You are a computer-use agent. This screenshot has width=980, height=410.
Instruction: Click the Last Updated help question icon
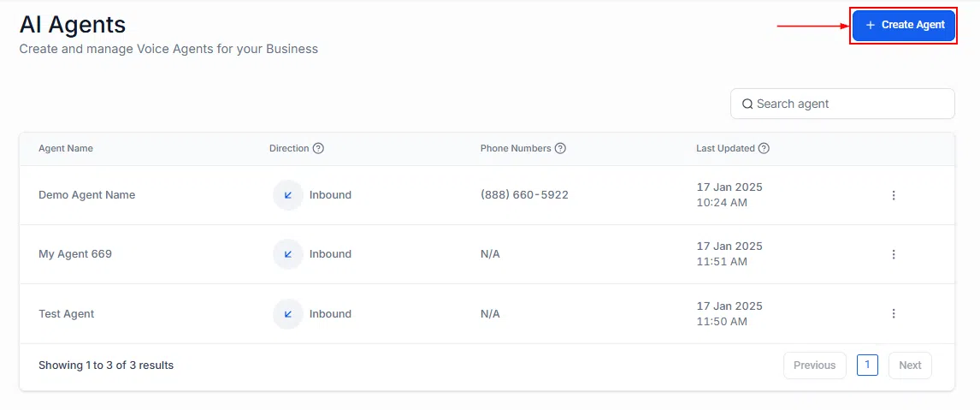coord(763,148)
